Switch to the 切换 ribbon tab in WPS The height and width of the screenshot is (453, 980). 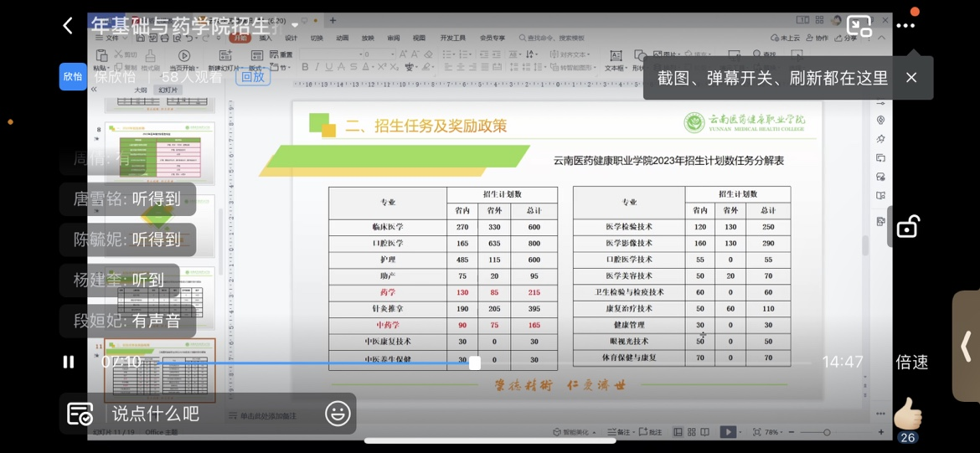tap(317, 39)
